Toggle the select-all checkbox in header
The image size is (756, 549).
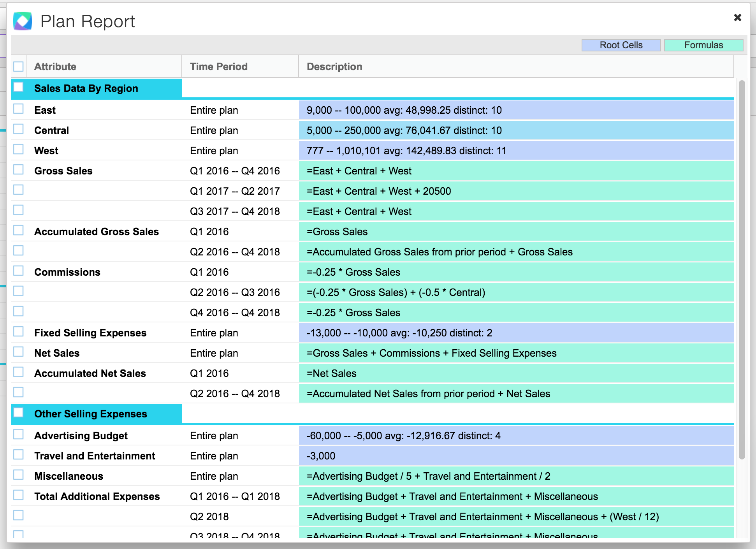point(18,67)
